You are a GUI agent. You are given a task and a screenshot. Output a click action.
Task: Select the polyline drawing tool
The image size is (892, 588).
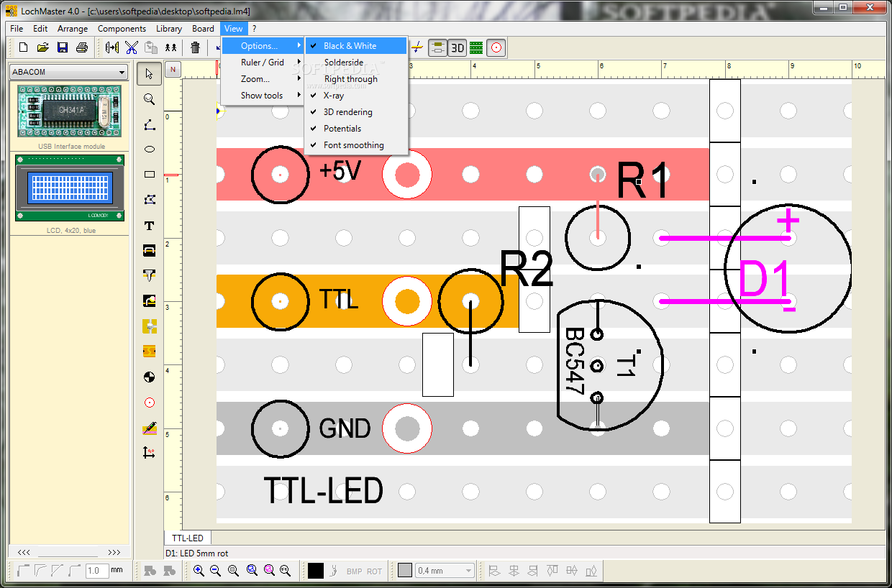click(x=149, y=124)
